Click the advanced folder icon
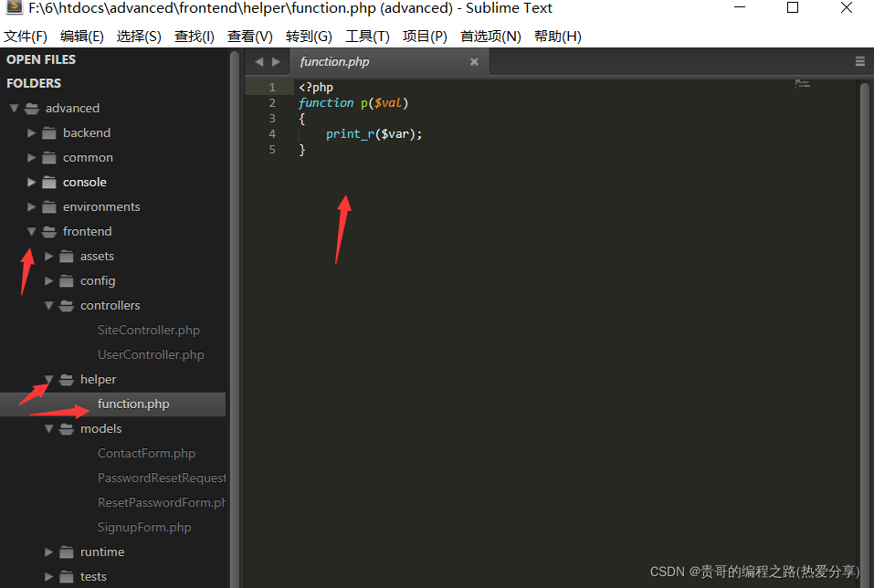 point(32,108)
